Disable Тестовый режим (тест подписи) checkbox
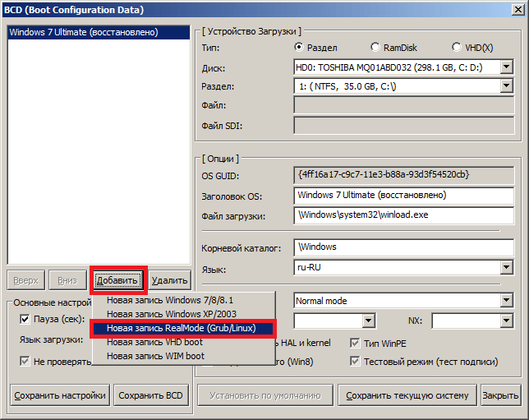529x420 pixels. 356,361
